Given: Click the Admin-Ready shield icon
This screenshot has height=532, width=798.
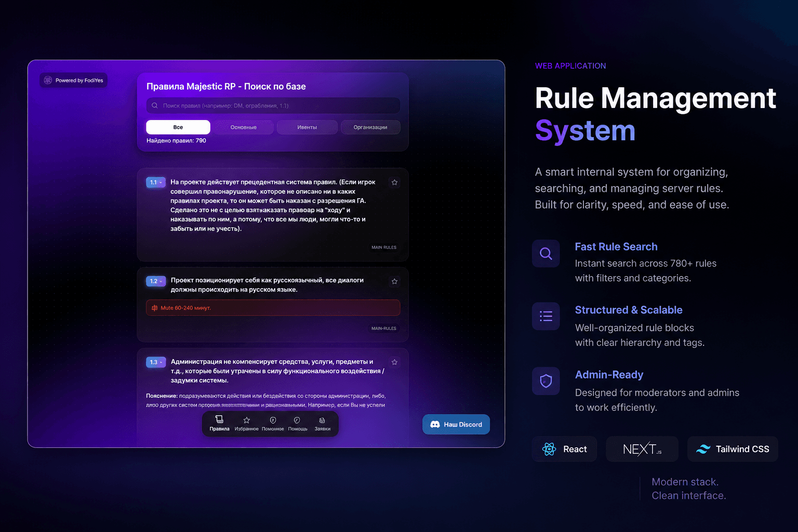Looking at the screenshot, I should point(546,381).
